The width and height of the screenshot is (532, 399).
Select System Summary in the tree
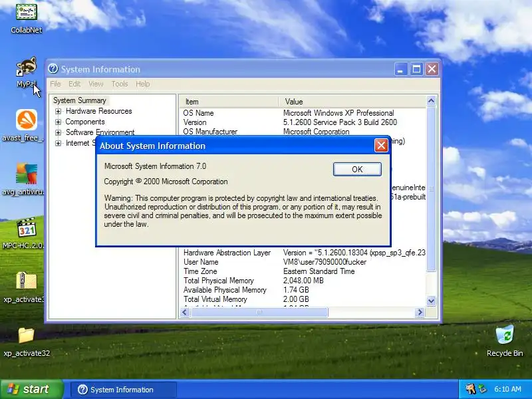click(x=80, y=100)
